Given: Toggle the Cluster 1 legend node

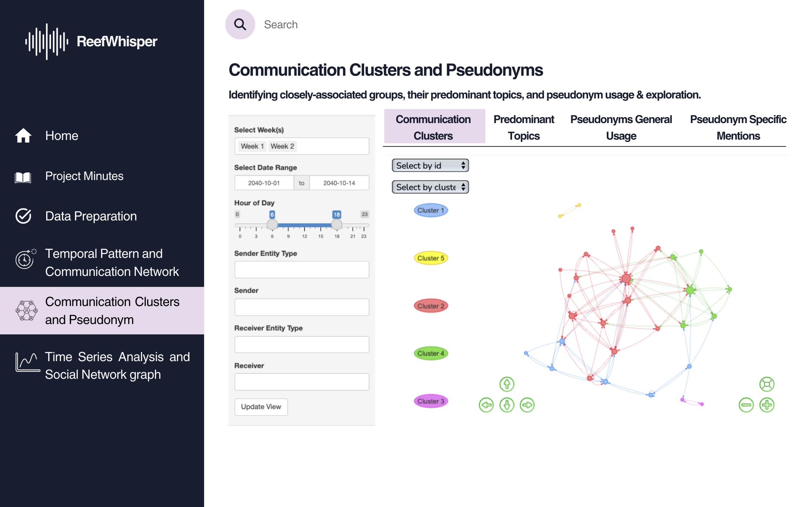Looking at the screenshot, I should click(431, 211).
